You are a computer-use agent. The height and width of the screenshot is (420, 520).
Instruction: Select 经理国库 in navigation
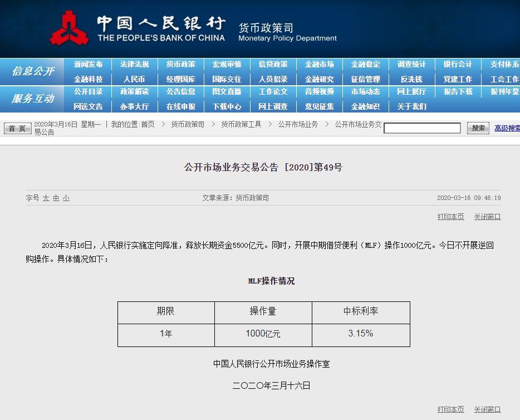click(181, 79)
